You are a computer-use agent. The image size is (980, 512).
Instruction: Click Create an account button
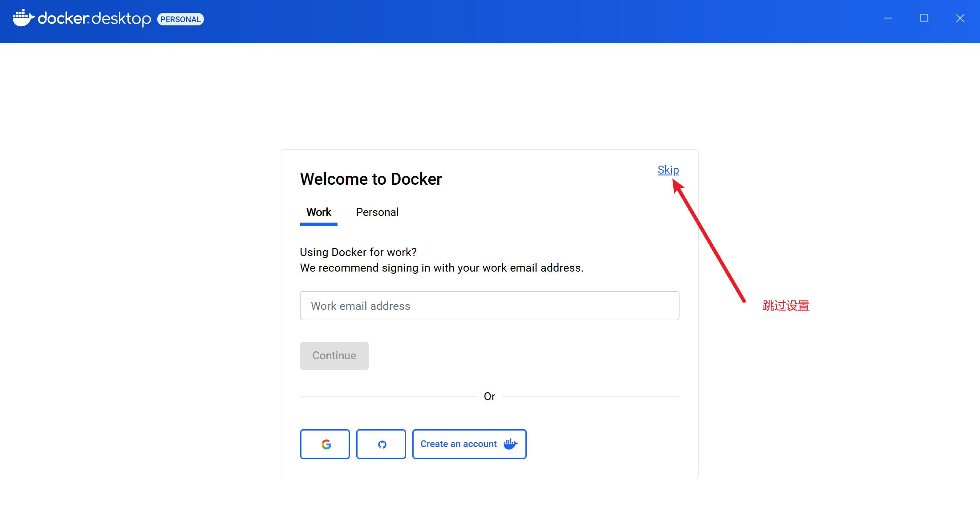click(469, 444)
